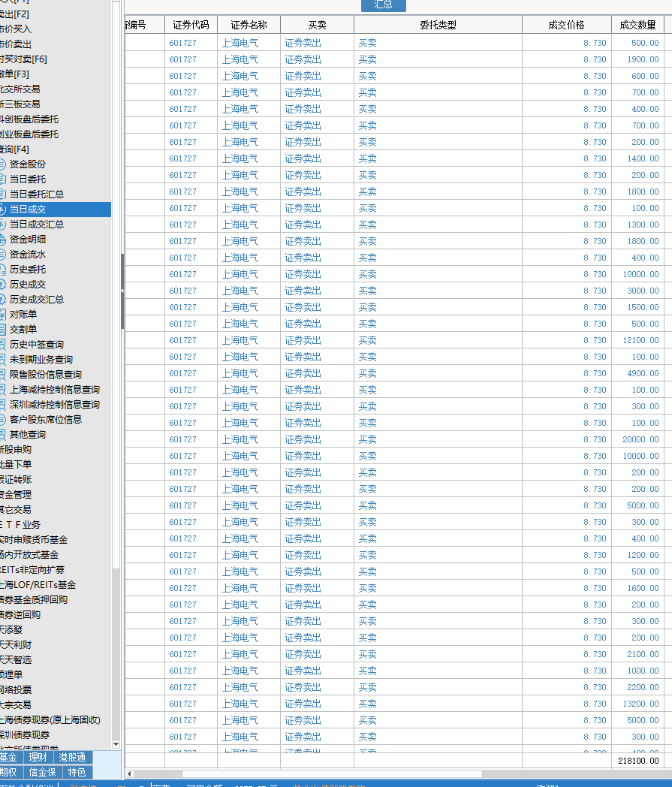Click horizontal scrollbar left arrow
The height and width of the screenshot is (787, 672).
[x=129, y=774]
